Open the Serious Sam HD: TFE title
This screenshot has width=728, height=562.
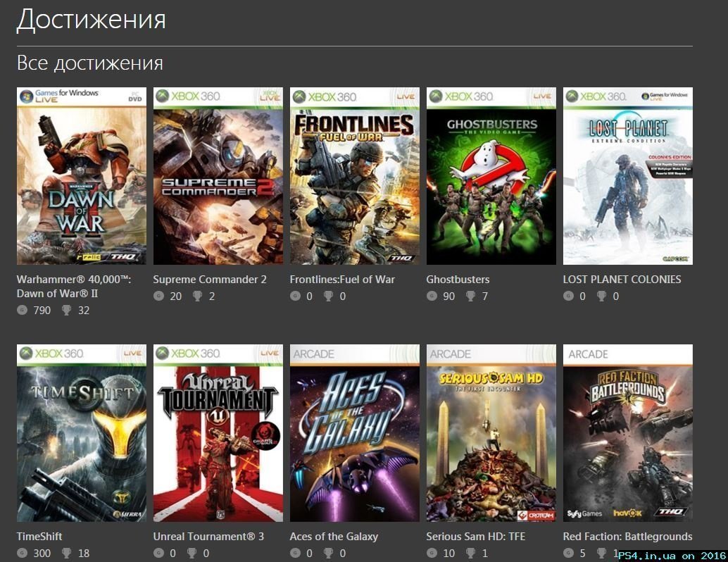[x=475, y=537]
